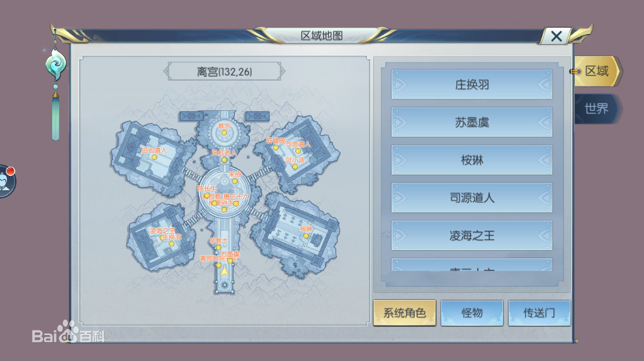Select the 朱砂 NPC map marker
The image size is (644, 361).
click(x=235, y=181)
